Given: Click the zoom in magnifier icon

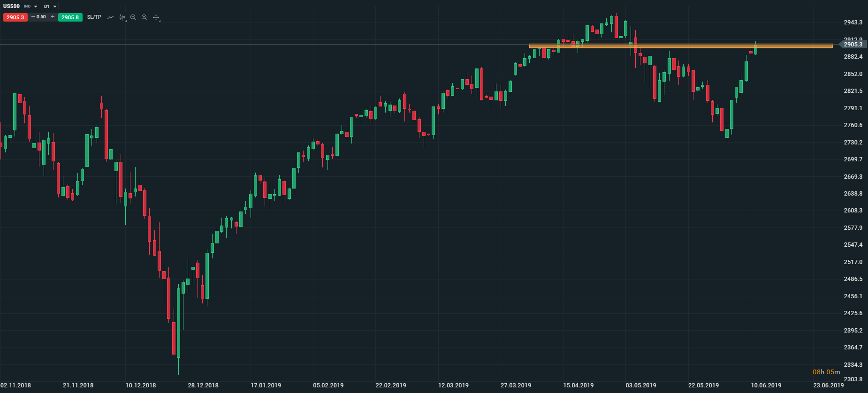Looking at the screenshot, I should (x=145, y=17).
